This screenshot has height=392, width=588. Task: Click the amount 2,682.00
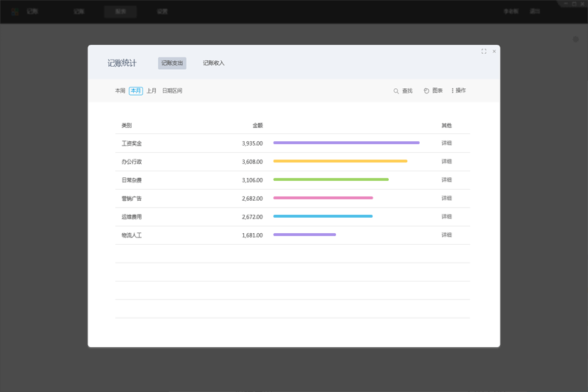(252, 199)
